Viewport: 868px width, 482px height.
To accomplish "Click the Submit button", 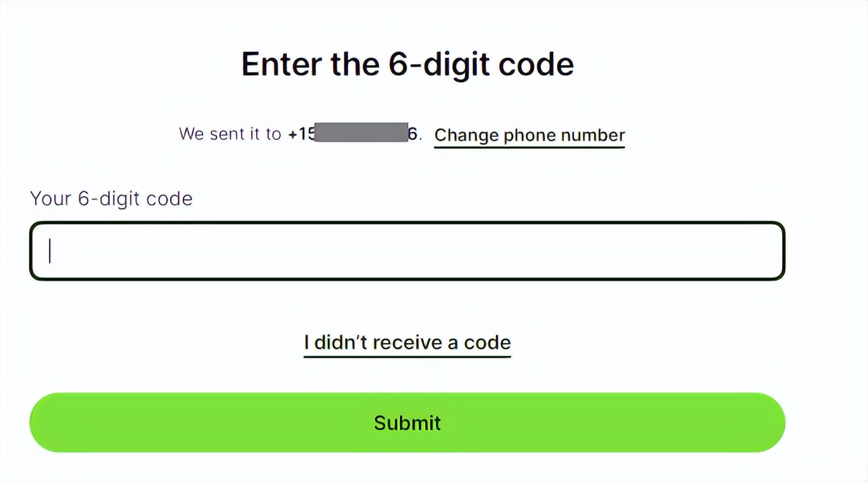I will click(407, 422).
